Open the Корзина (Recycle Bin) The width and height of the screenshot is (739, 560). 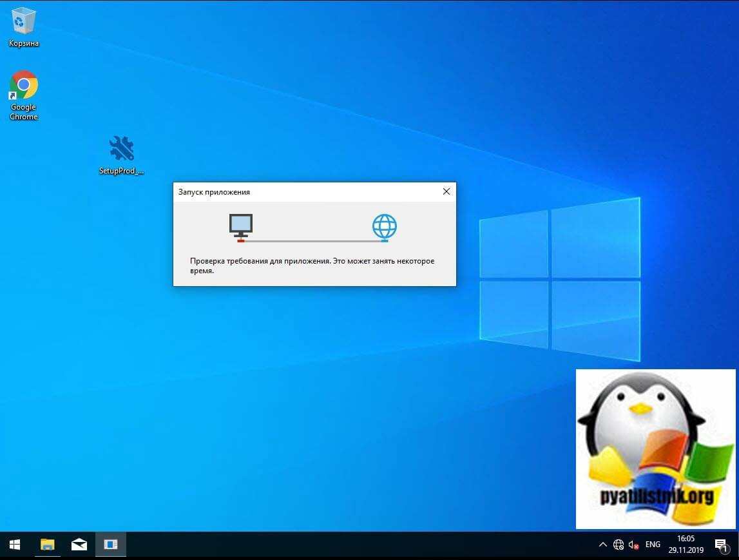point(23,19)
